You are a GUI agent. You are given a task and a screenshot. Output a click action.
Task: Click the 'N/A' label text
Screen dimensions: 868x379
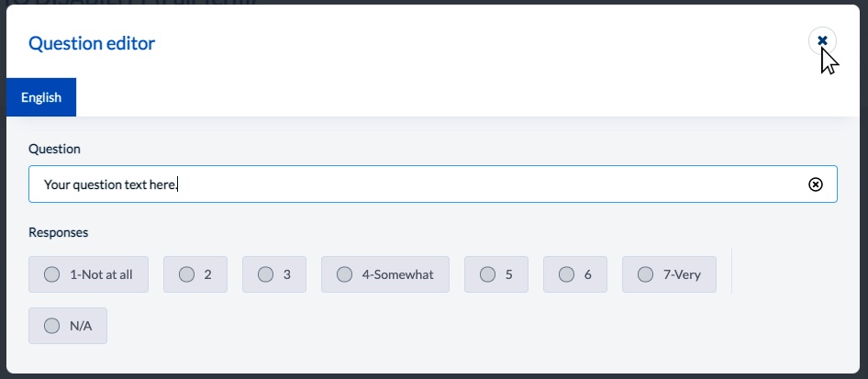[x=81, y=326]
